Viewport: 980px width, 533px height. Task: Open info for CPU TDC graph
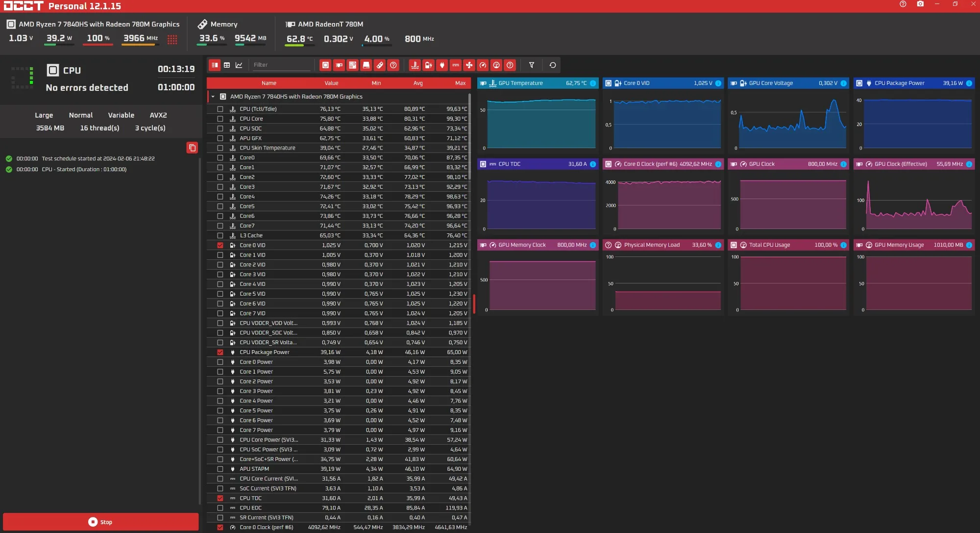point(593,164)
